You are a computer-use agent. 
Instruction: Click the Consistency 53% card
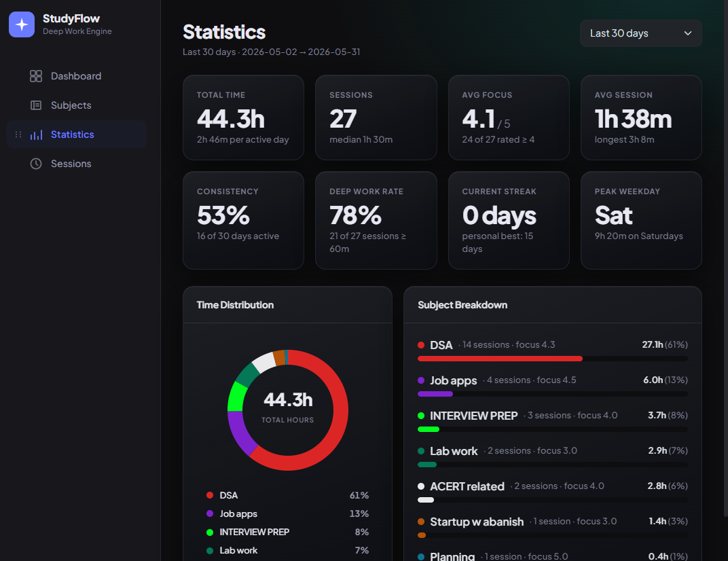coord(243,221)
